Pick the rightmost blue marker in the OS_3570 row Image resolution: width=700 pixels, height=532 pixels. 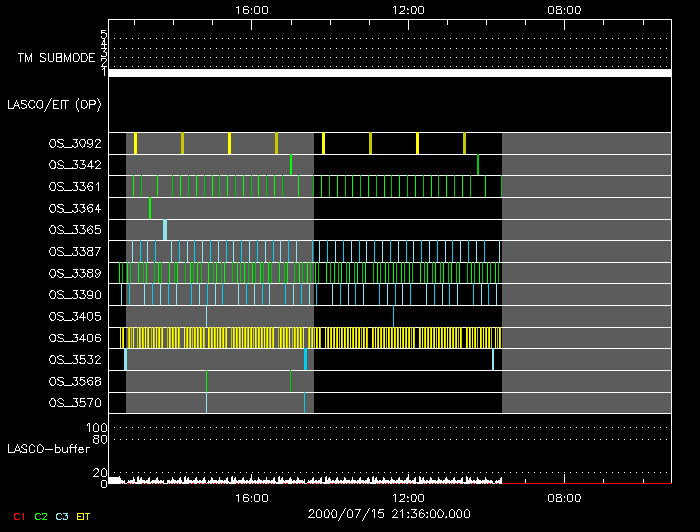305,403
